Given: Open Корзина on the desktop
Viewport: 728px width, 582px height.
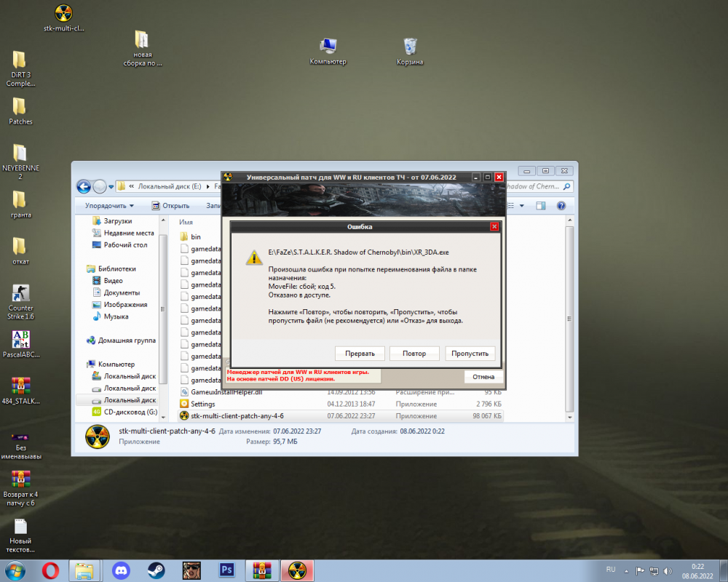Looking at the screenshot, I should (x=409, y=47).
